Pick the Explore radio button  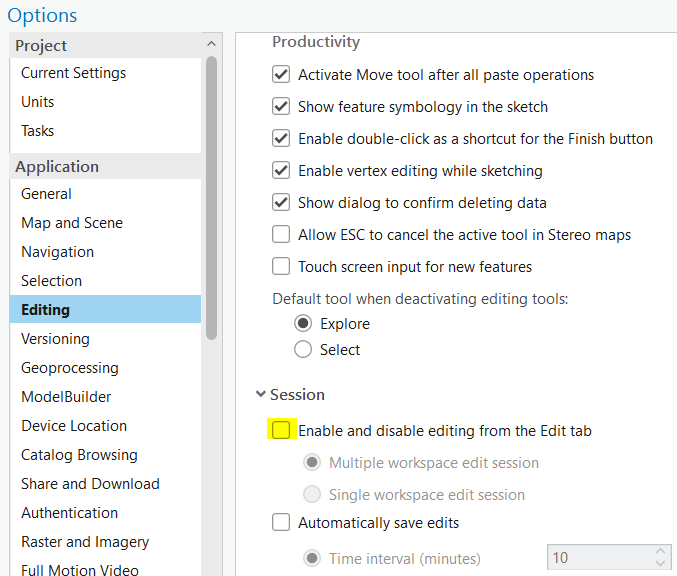pyautogui.click(x=303, y=324)
